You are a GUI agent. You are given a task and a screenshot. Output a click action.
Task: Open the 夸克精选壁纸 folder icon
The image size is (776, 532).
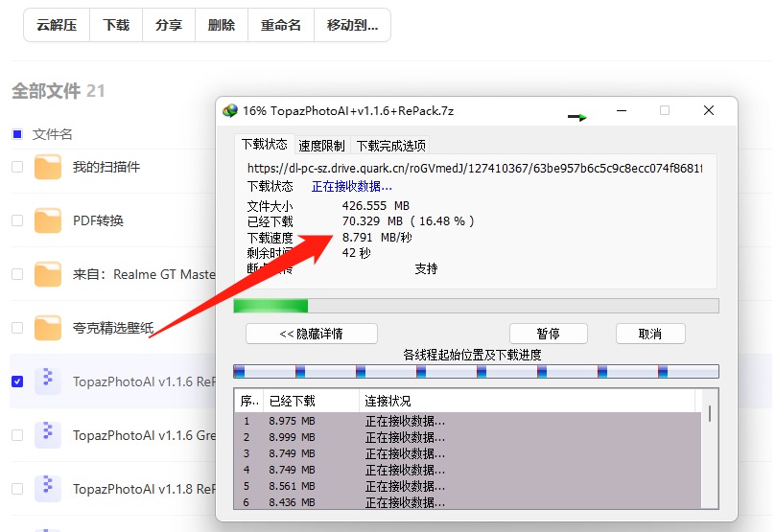[x=48, y=327]
